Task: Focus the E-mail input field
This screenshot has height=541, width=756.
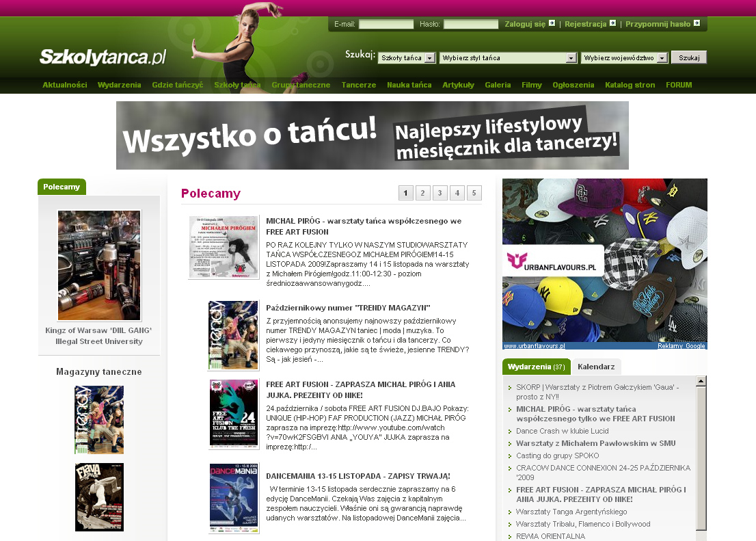Action: click(x=386, y=24)
